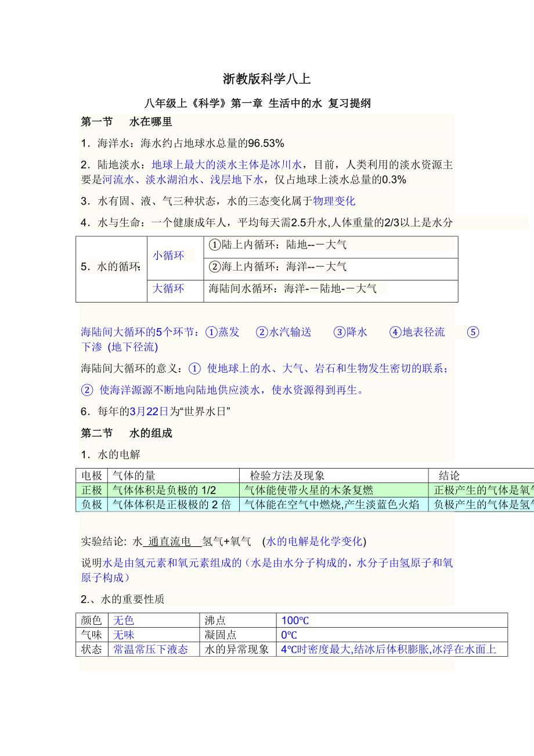The image size is (534, 756).
Task: Click the document title 浙教版科学八上
Action: coord(266,79)
